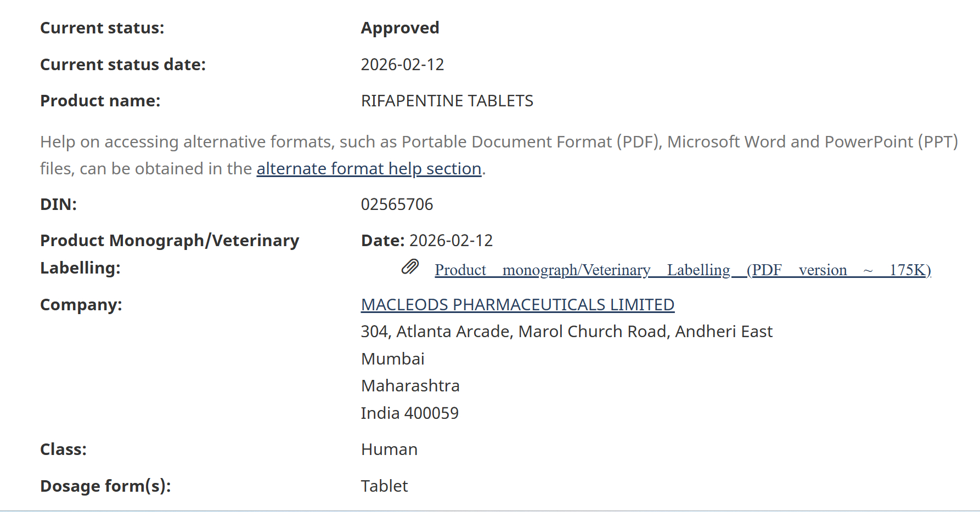Click the paperclip attachment icon
The width and height of the screenshot is (980, 512).
click(x=410, y=267)
